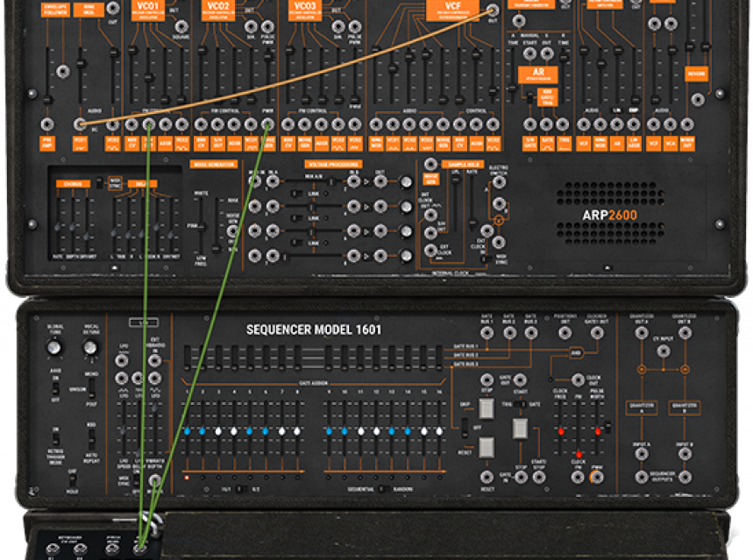
Task: Click the NOISE GENERATOR label
Action: pos(214,164)
